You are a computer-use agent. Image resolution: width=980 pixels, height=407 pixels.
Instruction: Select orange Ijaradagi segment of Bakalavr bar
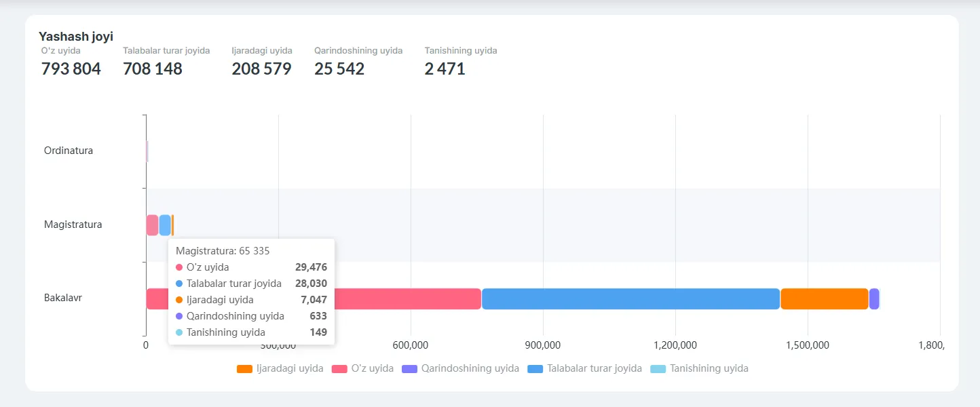[824, 299]
